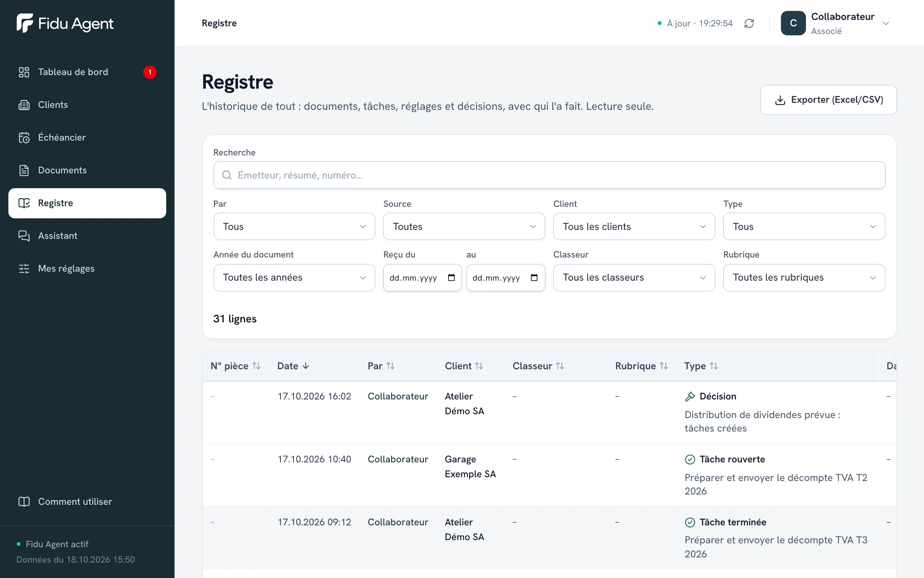
Task: Click the refresh sync icon in header
Action: tap(749, 23)
